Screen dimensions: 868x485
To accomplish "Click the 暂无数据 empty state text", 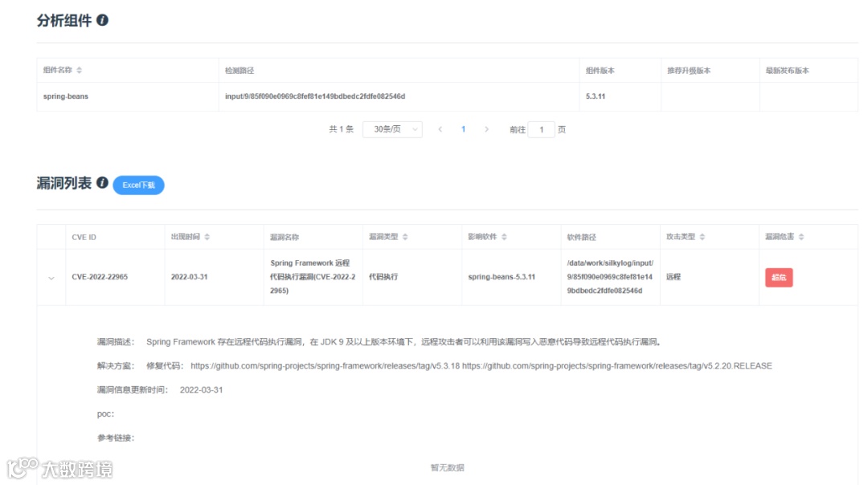I will (448, 468).
